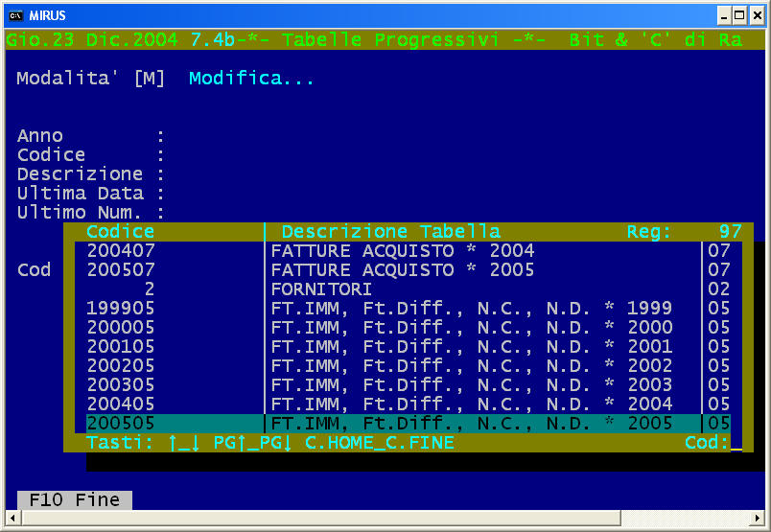Click FATTURE ACQUISTO * 2004 description

click(x=402, y=251)
